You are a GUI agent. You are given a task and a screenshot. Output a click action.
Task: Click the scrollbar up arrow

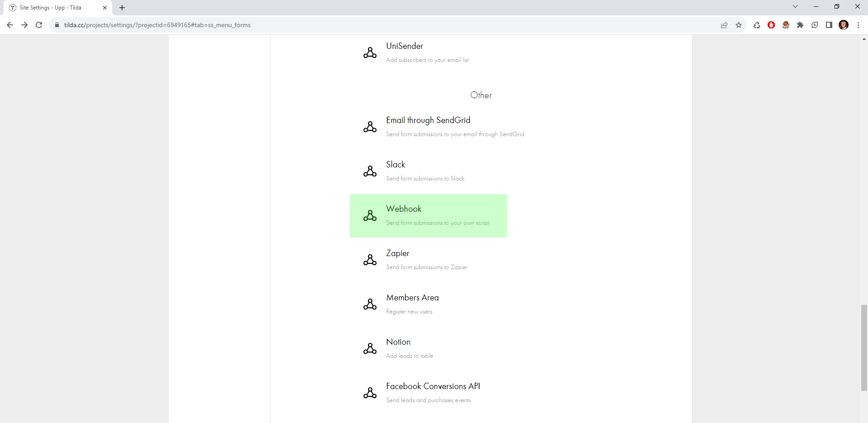tap(864, 39)
